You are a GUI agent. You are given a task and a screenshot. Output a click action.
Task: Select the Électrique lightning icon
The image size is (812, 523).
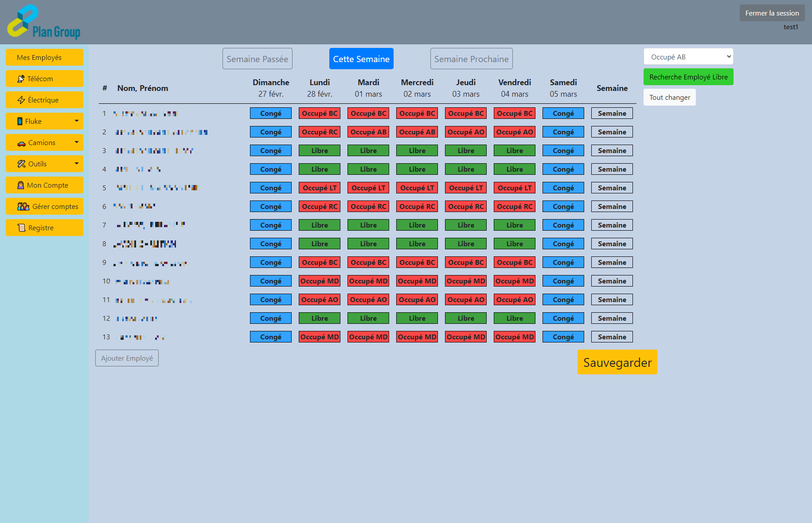[x=21, y=100]
